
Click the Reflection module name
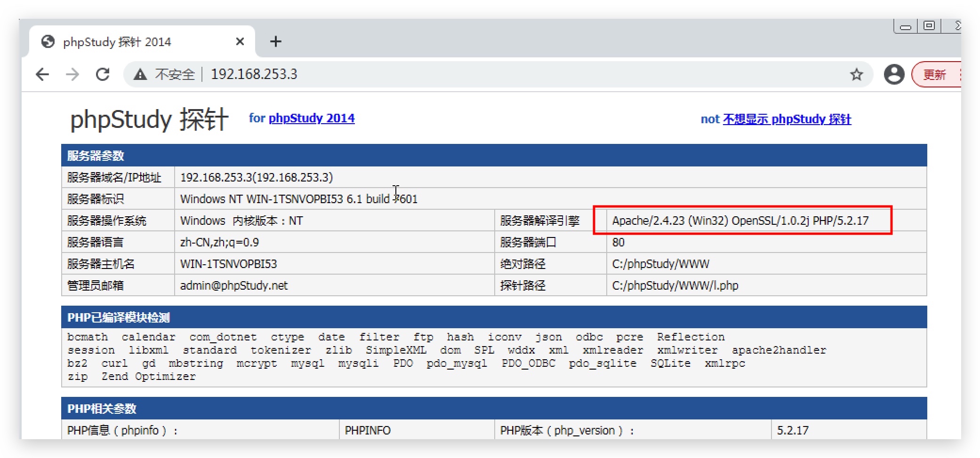pyautogui.click(x=691, y=337)
